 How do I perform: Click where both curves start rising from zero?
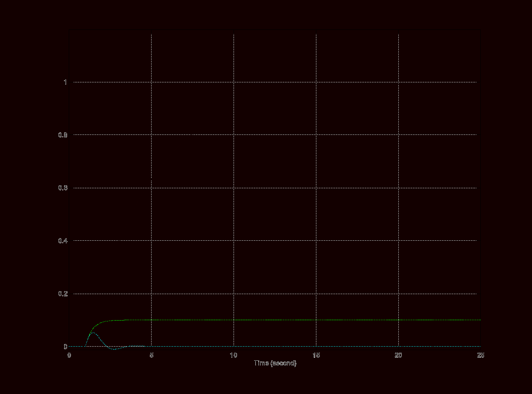(86, 346)
